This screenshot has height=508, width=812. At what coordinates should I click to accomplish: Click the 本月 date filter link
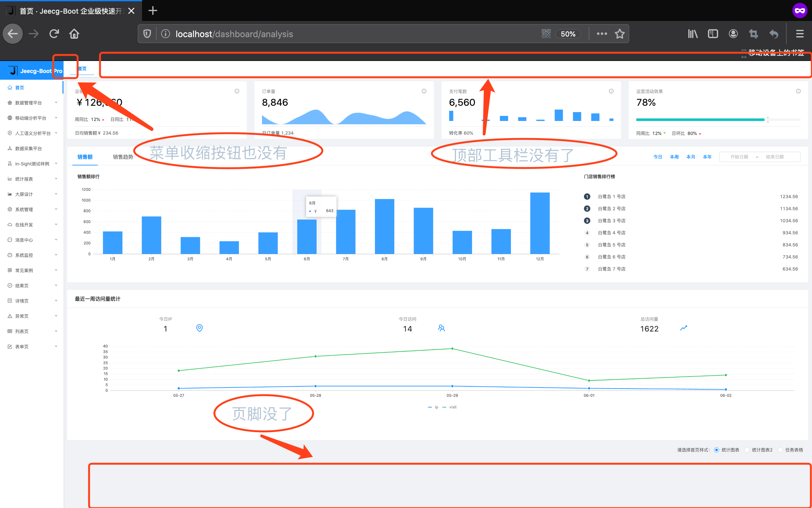[x=691, y=157]
